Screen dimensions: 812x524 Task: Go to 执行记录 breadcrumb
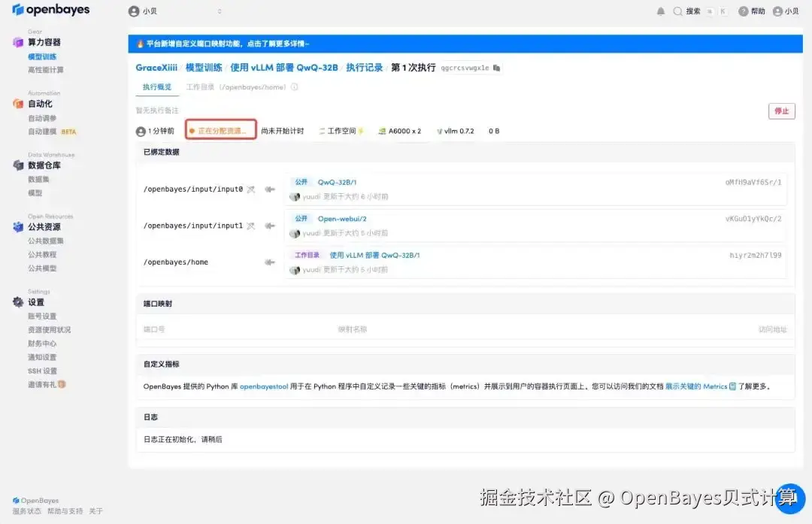pos(364,68)
